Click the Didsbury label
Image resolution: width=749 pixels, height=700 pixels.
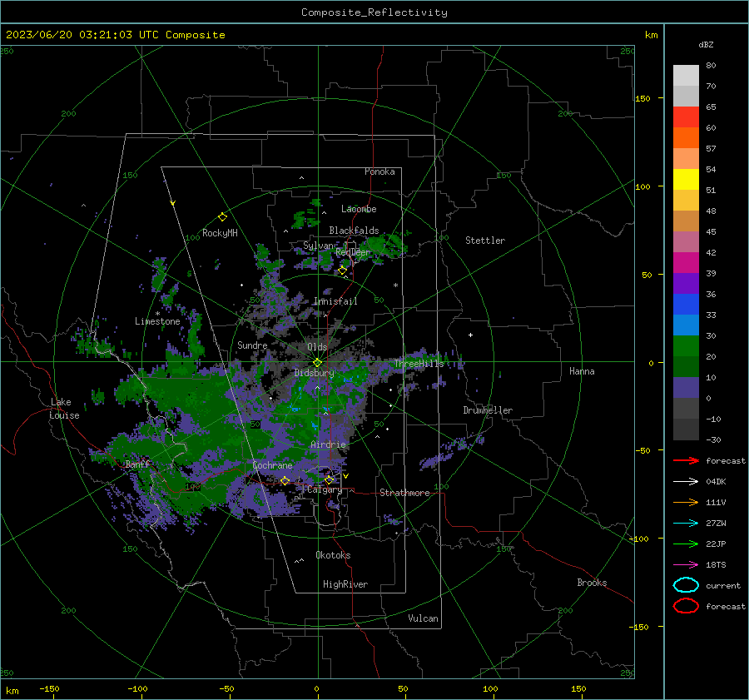coord(314,373)
